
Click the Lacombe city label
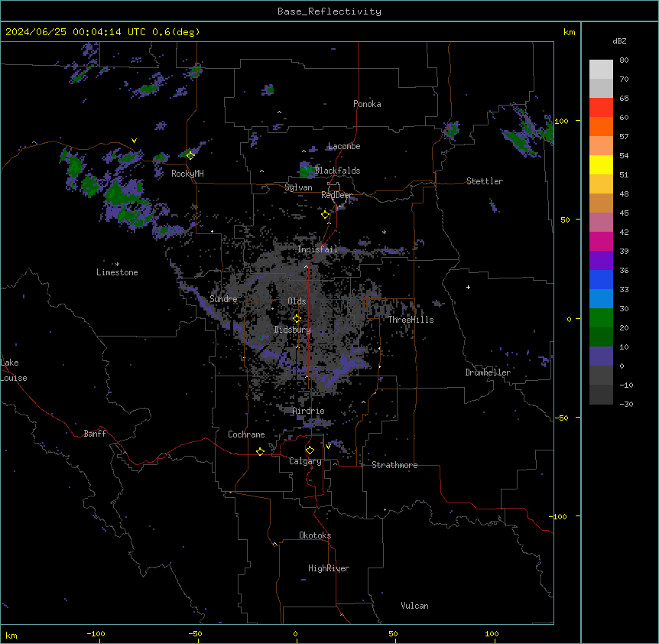pos(344,146)
